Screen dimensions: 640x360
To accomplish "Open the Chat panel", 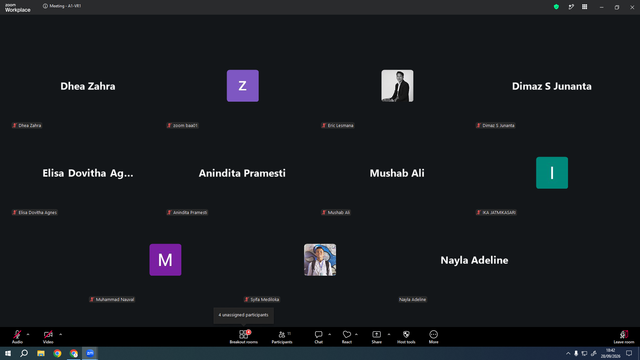I will 318,337.
